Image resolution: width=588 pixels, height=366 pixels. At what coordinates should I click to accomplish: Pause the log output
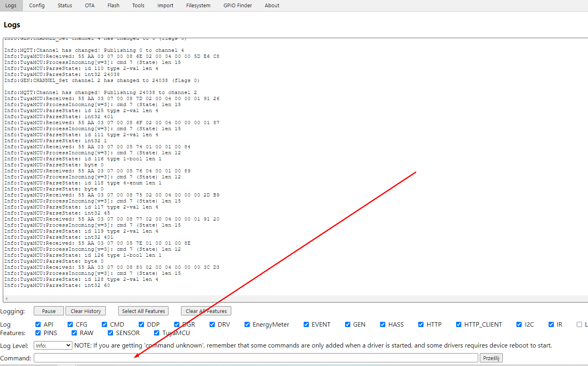click(48, 311)
